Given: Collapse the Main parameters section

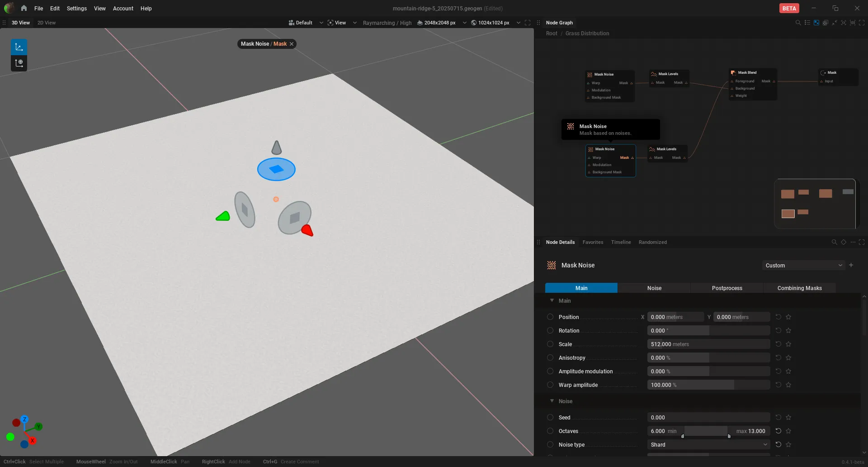Looking at the screenshot, I should click(552, 300).
